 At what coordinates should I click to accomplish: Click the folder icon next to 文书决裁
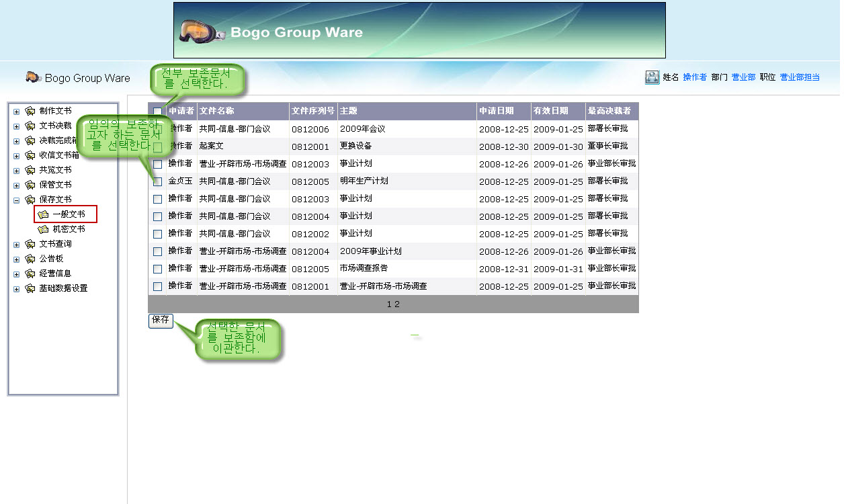click(30, 126)
